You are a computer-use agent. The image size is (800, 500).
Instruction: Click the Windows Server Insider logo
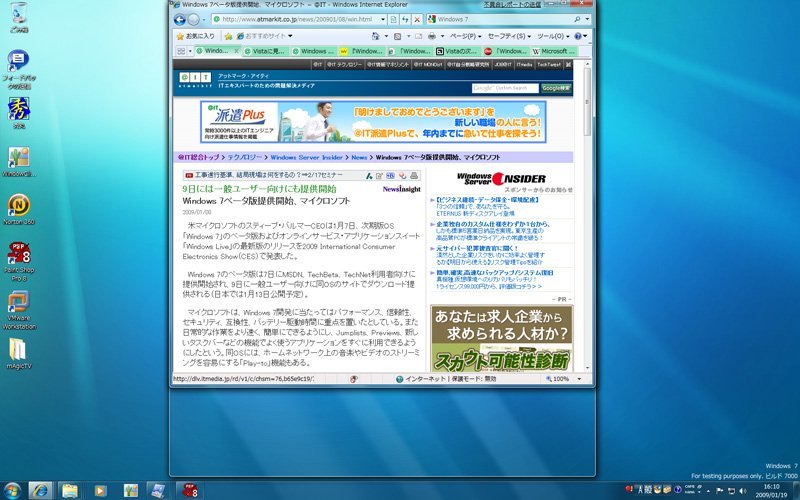501,179
